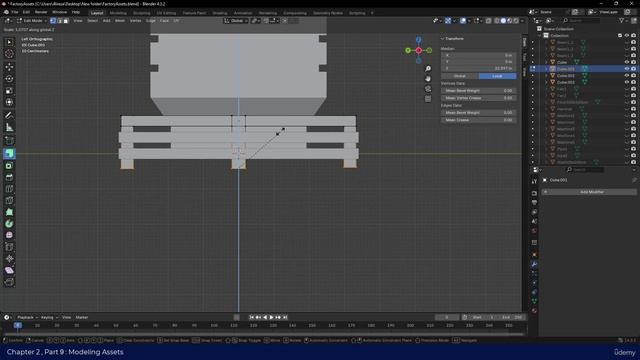The width and height of the screenshot is (640, 360).
Task: Select the Shrink/Fatten tool
Action: pos(9,258)
